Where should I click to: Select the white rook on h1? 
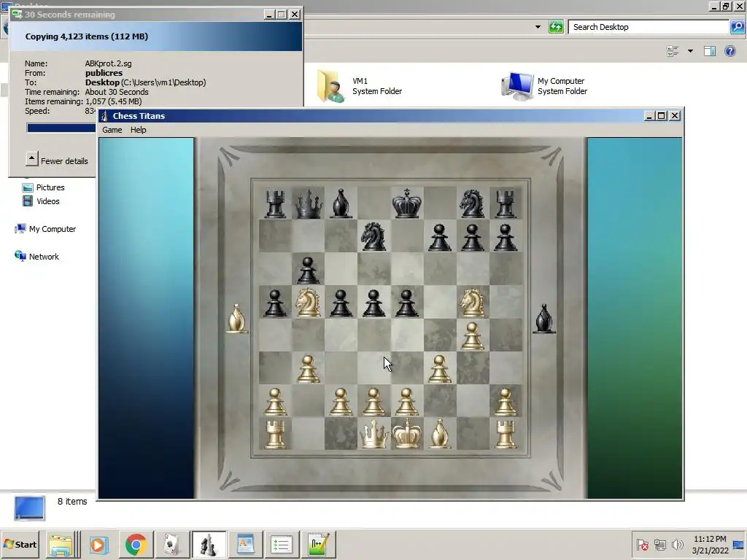505,434
